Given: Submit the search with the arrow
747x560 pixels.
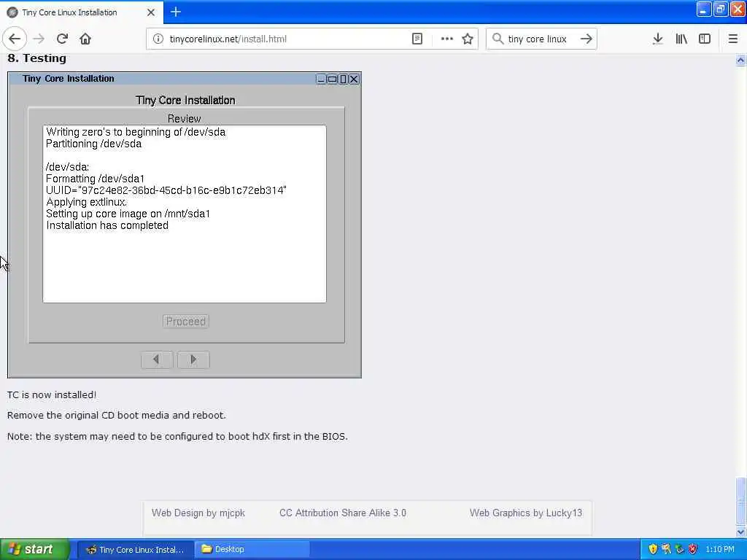Looking at the screenshot, I should pyautogui.click(x=587, y=39).
